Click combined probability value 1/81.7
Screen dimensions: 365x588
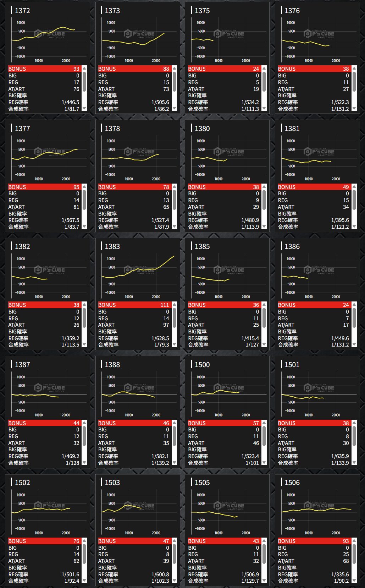coord(72,109)
